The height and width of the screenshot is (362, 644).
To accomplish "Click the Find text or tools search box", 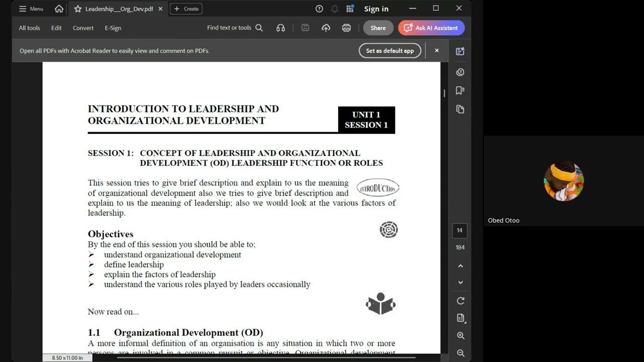I will pos(235,28).
